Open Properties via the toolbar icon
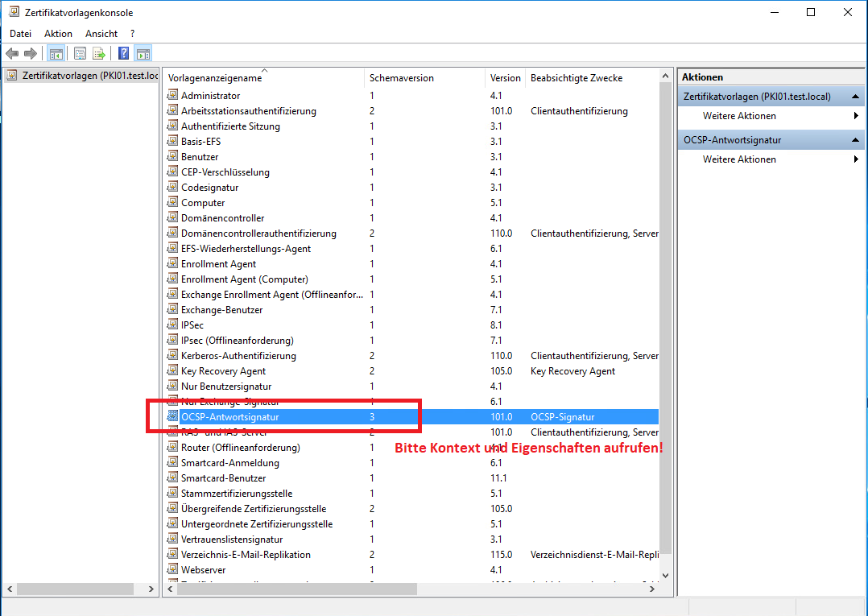 pos(80,54)
